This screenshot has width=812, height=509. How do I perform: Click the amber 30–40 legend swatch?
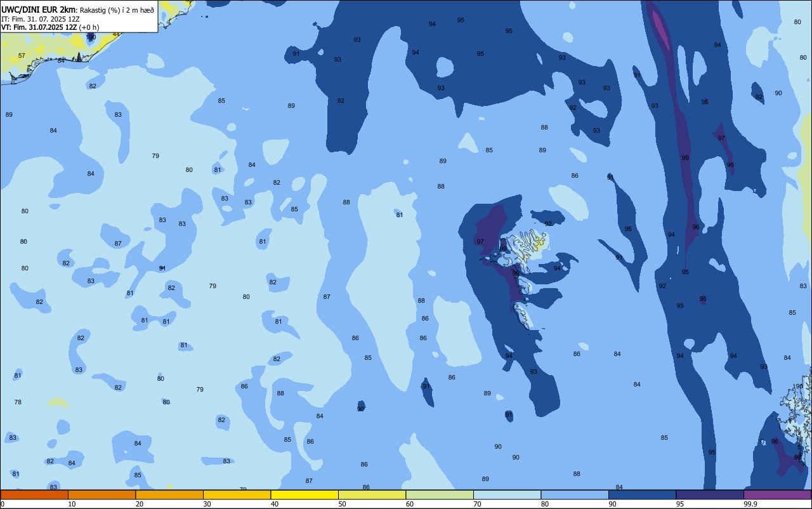click(x=237, y=494)
